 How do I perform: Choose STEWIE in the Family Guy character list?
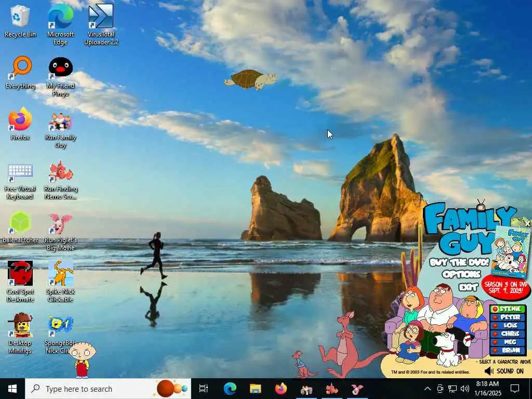tap(508, 309)
